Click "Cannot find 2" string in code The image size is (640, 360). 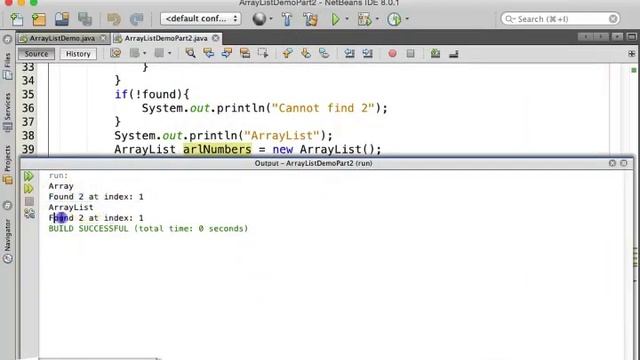coord(323,108)
